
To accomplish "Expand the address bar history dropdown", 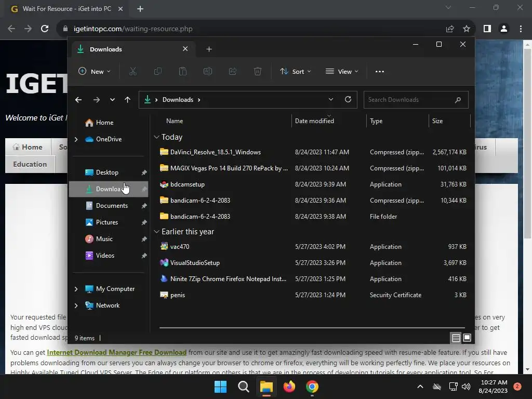I will [331, 99].
